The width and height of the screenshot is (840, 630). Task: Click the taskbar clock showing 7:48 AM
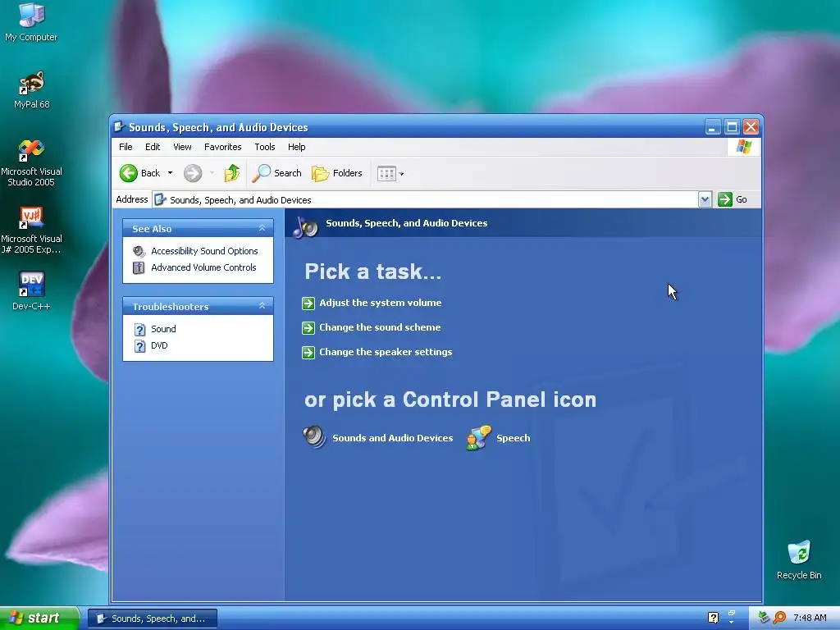pyautogui.click(x=810, y=619)
